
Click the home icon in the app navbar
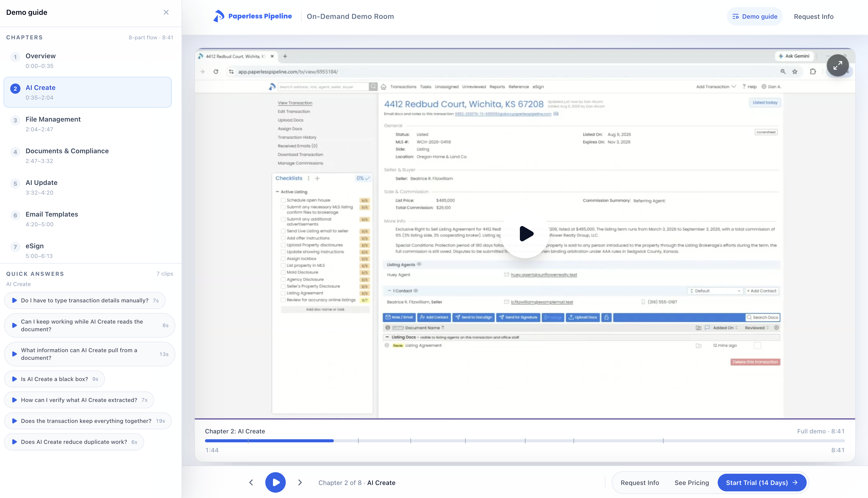pyautogui.click(x=383, y=87)
